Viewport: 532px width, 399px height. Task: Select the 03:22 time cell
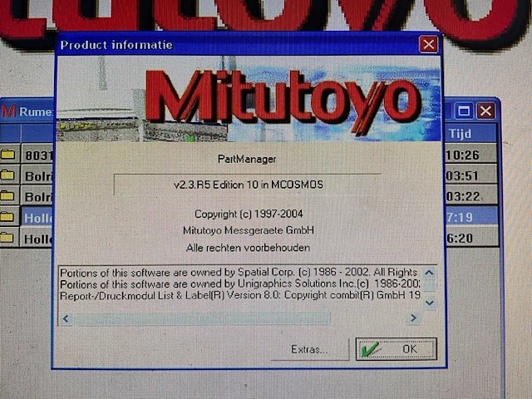pos(471,196)
